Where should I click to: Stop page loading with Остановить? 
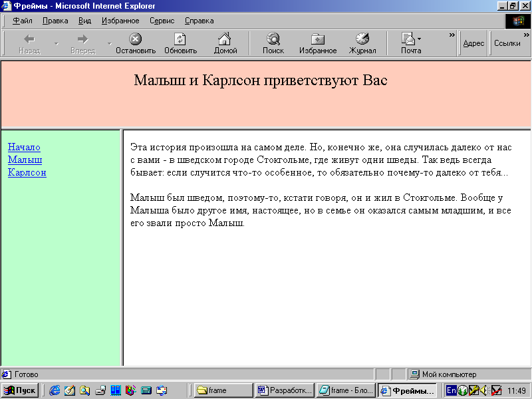136,43
